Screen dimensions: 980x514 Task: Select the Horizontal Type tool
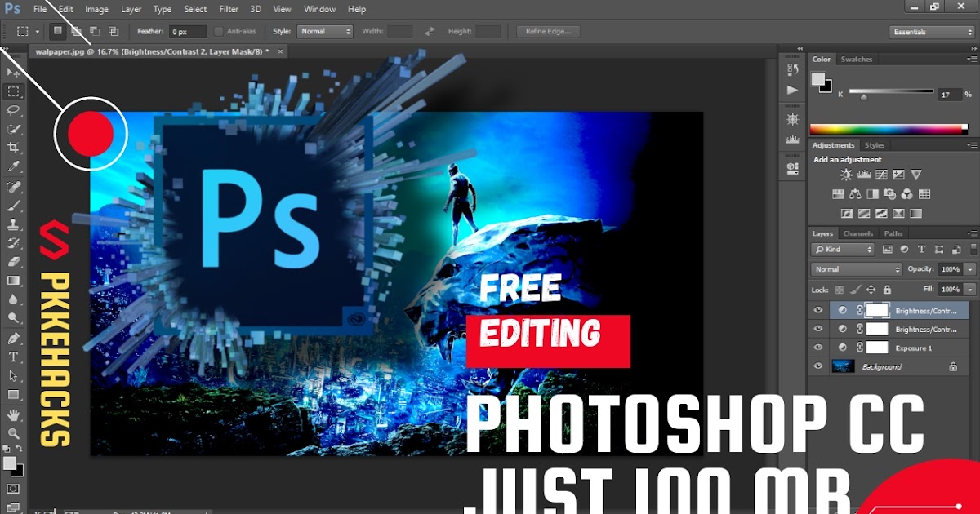(x=14, y=357)
